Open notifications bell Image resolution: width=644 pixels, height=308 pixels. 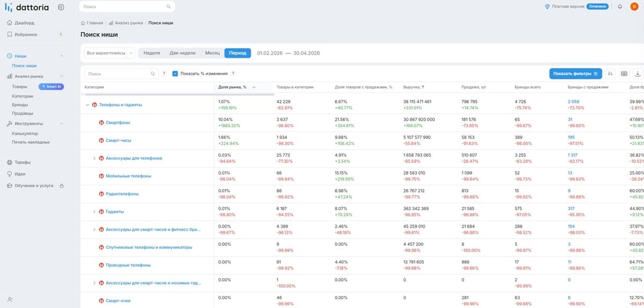pos(620,7)
